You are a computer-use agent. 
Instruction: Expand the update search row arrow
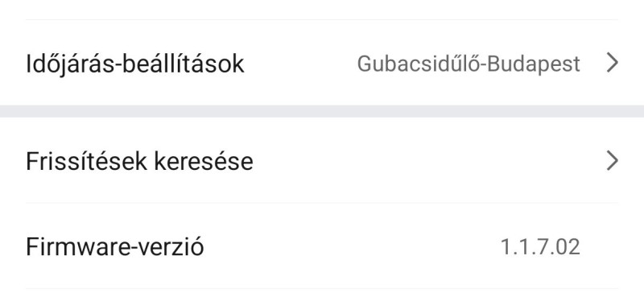click(612, 161)
